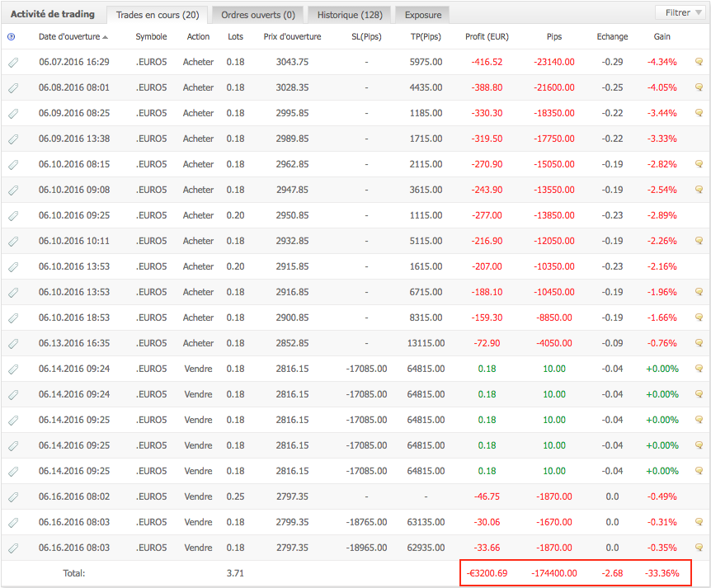Screen dimensions: 711x588
Task: Open comment bubble on 06.10.2016 10:11 row
Action: 699,241
